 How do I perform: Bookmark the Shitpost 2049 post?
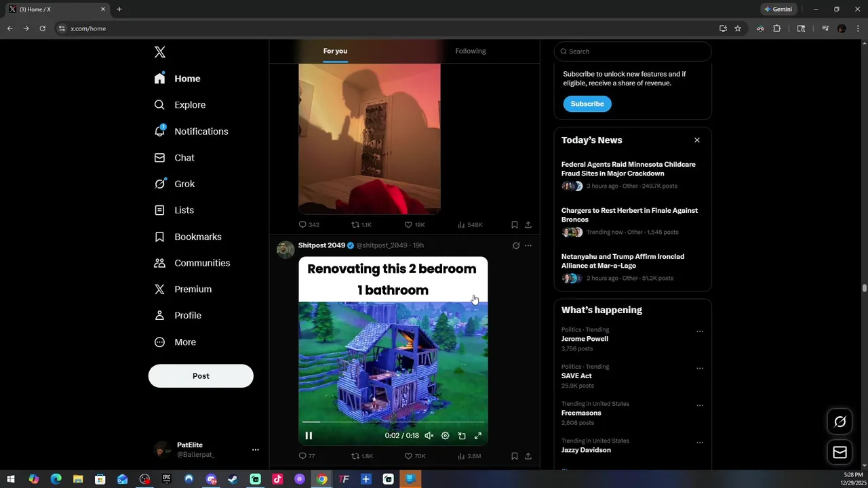point(515,456)
